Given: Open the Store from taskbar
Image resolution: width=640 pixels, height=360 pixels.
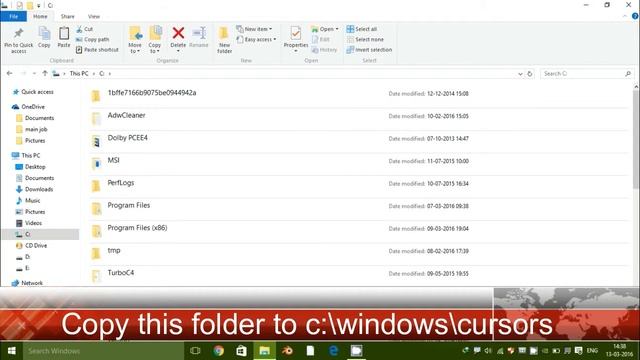Looking at the screenshot, I should pos(241,351).
